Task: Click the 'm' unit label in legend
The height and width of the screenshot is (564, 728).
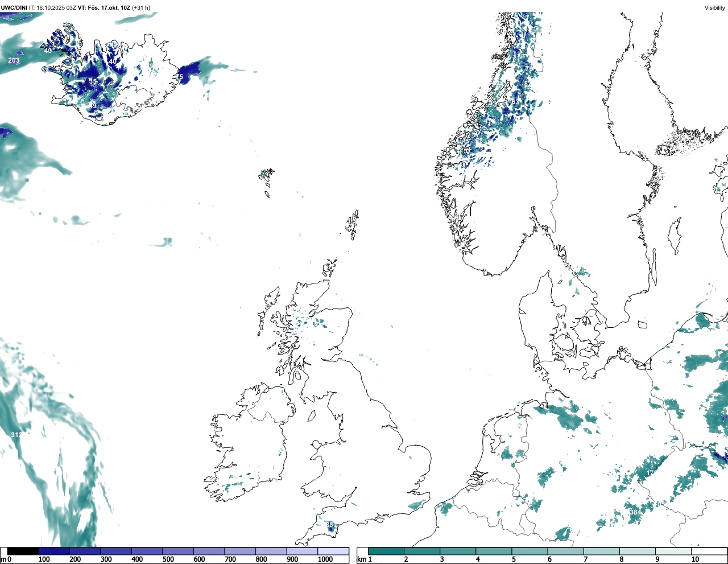Action: 3,559
